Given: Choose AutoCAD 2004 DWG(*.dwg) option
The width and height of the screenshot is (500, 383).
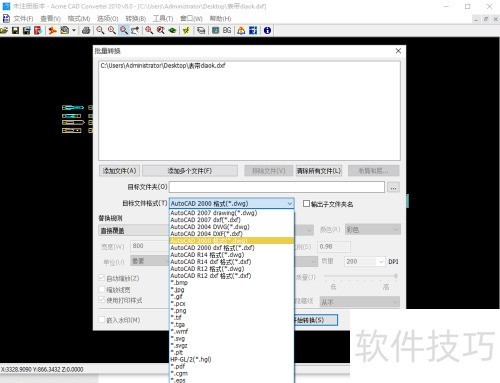Looking at the screenshot, I should tap(232, 227).
